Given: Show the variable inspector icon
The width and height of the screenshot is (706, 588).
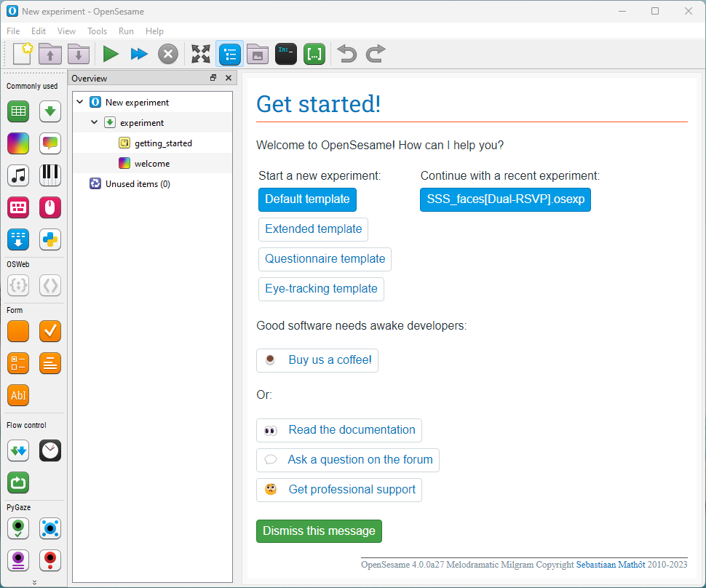Looking at the screenshot, I should [x=314, y=54].
